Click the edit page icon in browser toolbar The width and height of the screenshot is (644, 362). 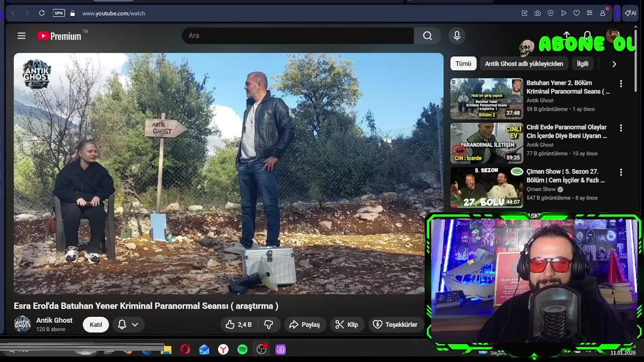[x=524, y=13]
